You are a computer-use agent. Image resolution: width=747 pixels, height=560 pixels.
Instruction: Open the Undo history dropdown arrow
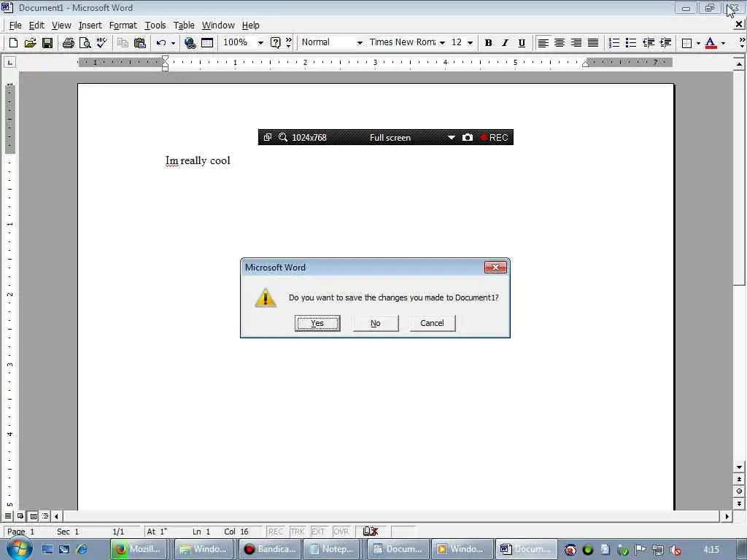(173, 43)
